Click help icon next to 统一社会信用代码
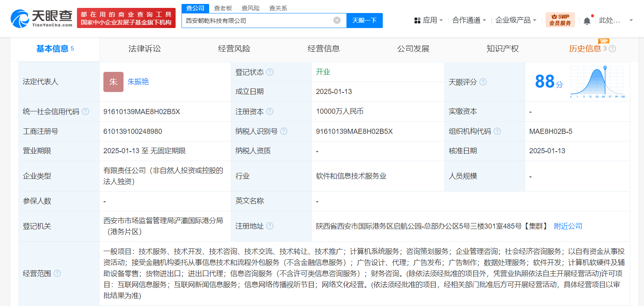The image size is (644, 306). [85, 112]
